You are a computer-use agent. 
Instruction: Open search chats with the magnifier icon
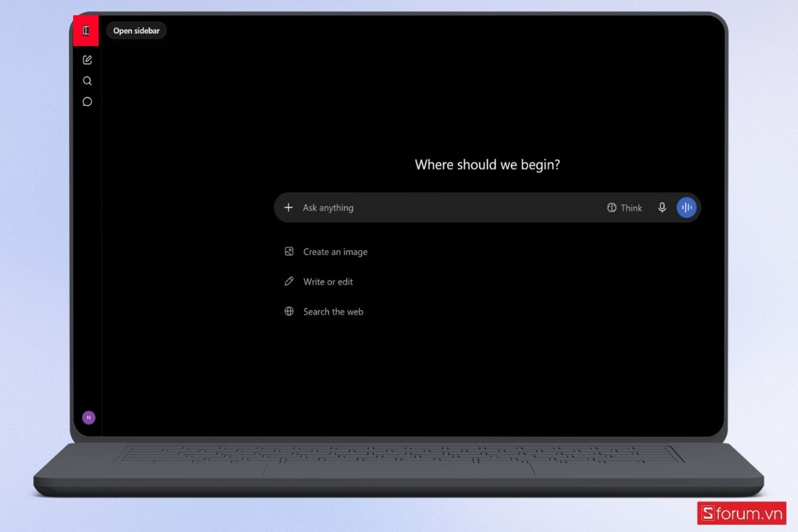(x=87, y=81)
